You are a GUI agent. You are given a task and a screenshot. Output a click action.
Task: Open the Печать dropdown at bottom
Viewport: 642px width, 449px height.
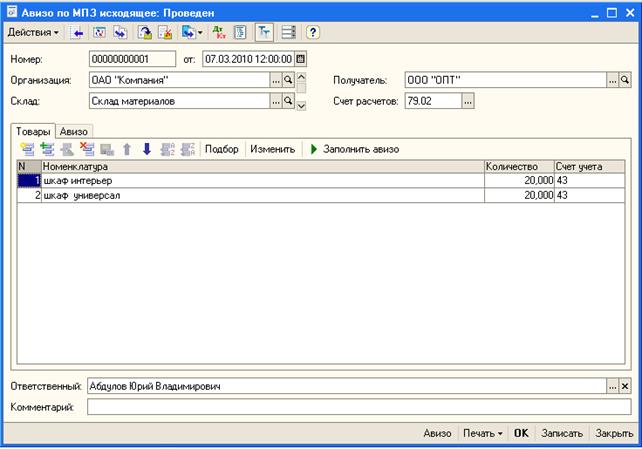coord(482,434)
